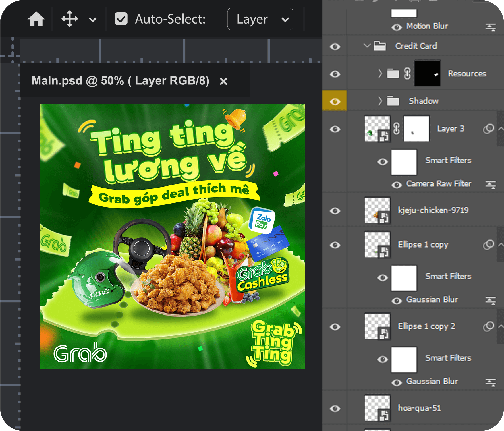This screenshot has width=504, height=431.
Task: Select the kjeju-chicken-9719 layer name
Action: [x=433, y=210]
